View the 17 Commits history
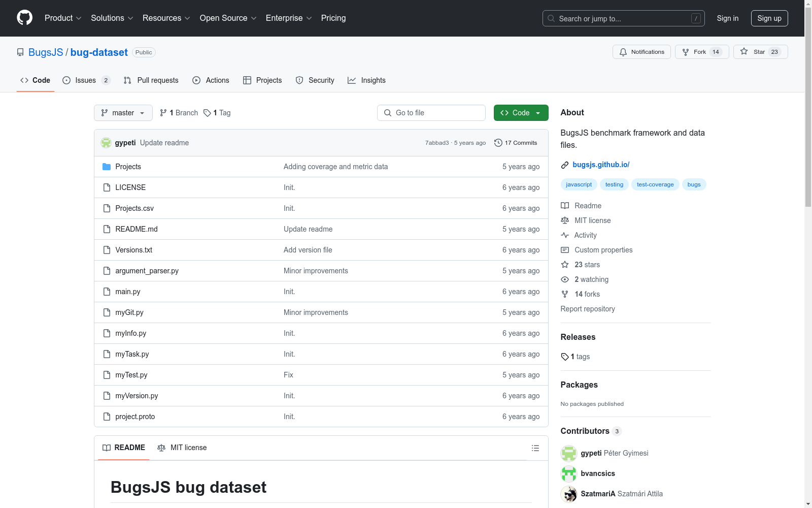The image size is (812, 508). pos(516,143)
